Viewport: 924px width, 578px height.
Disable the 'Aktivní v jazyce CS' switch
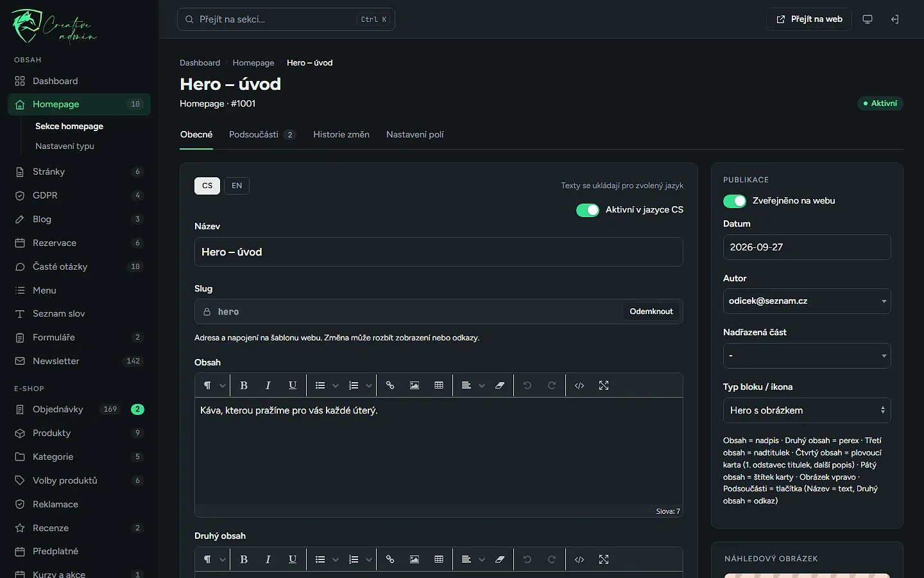click(588, 210)
